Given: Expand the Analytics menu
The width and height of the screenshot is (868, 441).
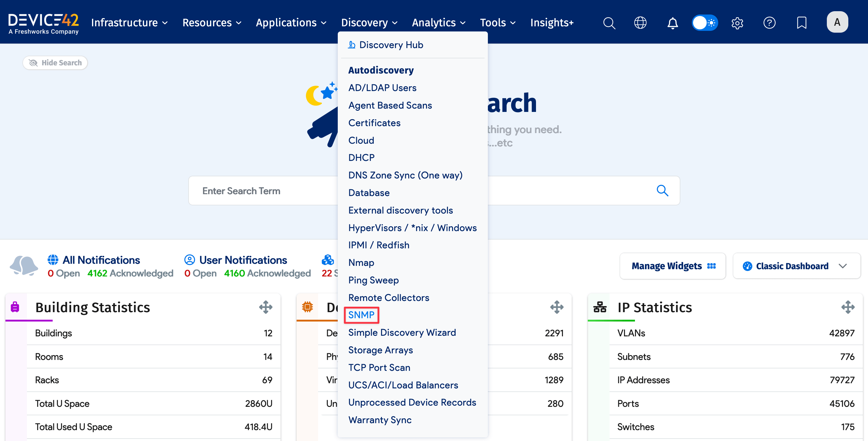Looking at the screenshot, I should 438,23.
